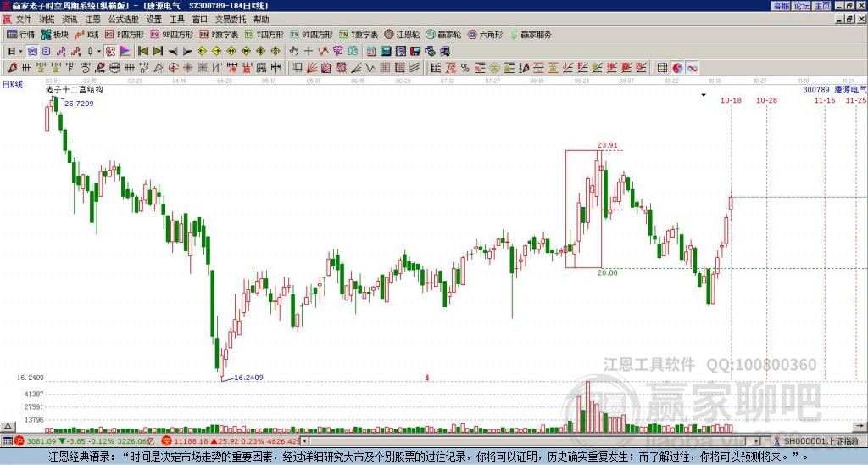Screen dimensions: 868x465
Task: Open the 赢家轮 wheel tool
Action: [x=443, y=34]
